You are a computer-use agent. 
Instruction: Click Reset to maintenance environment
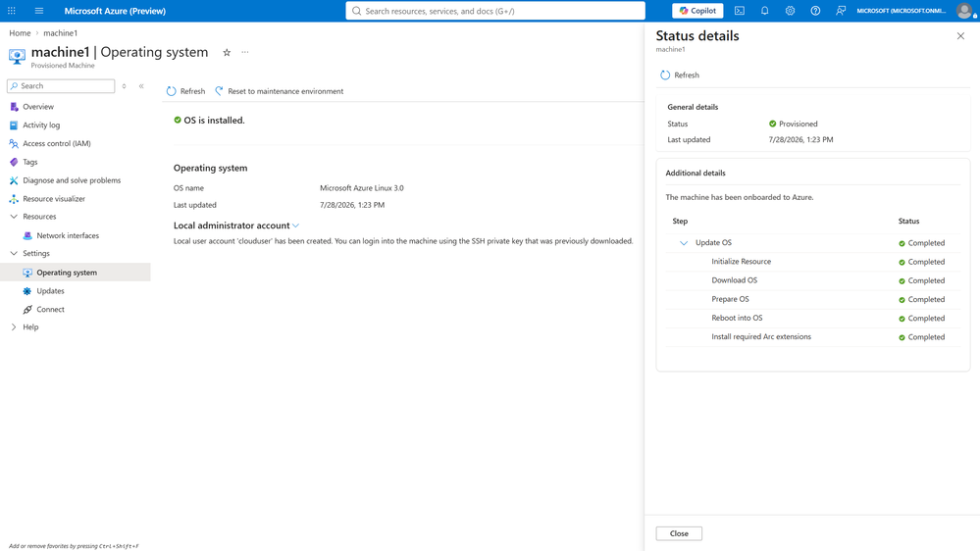point(280,91)
